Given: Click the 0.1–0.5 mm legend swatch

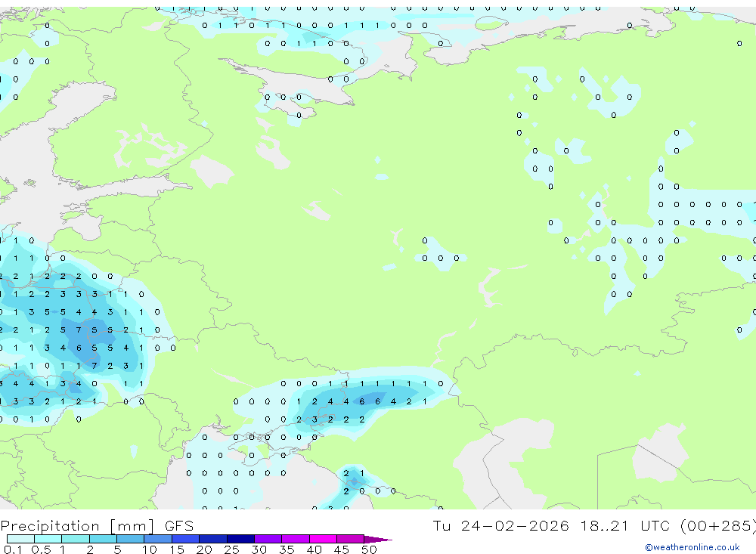Looking at the screenshot, I should tap(20, 539).
